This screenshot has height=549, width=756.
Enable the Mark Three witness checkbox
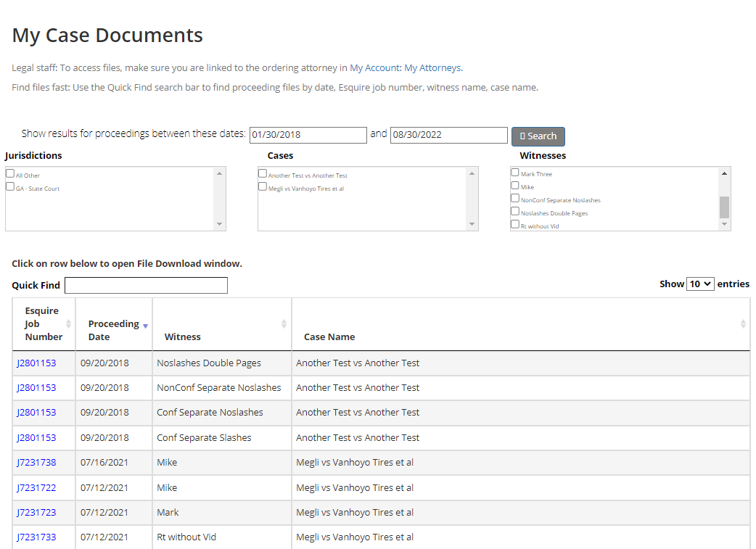[x=515, y=173]
